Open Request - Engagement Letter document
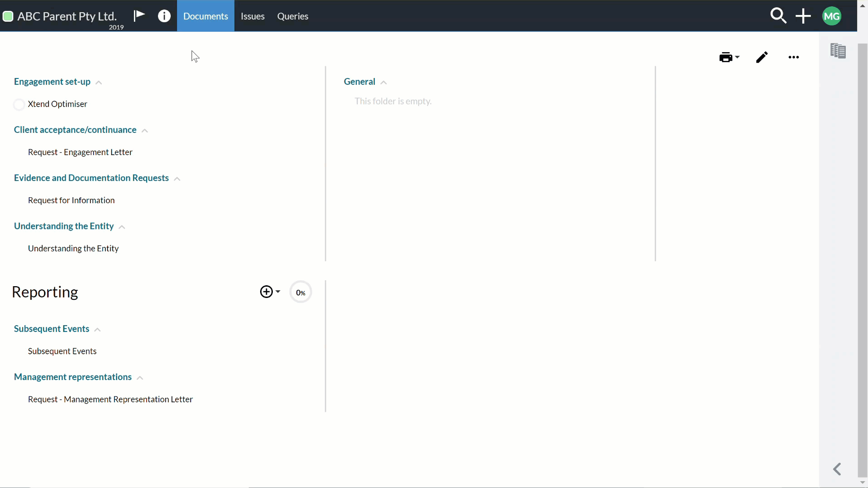The image size is (868, 488). (x=80, y=152)
